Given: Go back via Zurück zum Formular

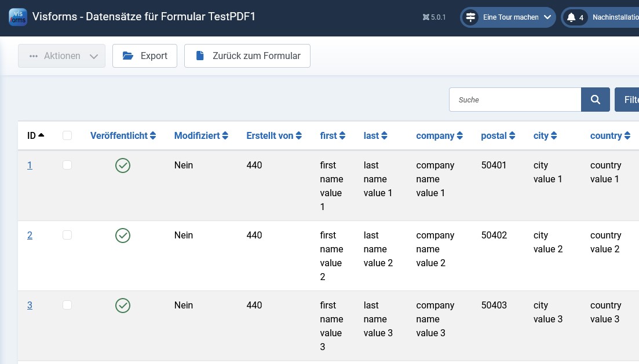Looking at the screenshot, I should [x=247, y=56].
